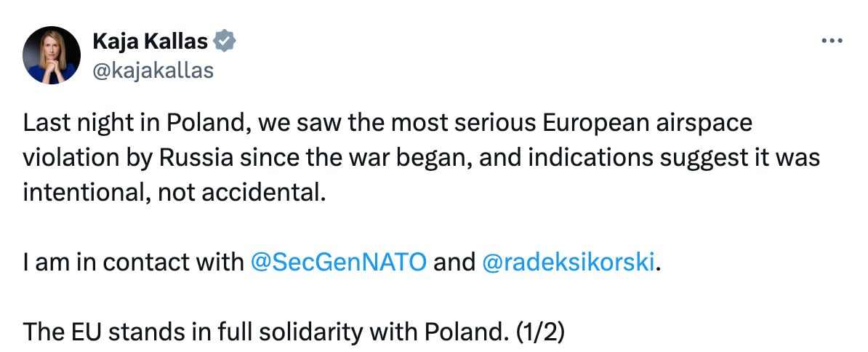The width and height of the screenshot is (868, 352).
Task: Click the "intentional, not accidental." line
Action: click(x=172, y=193)
